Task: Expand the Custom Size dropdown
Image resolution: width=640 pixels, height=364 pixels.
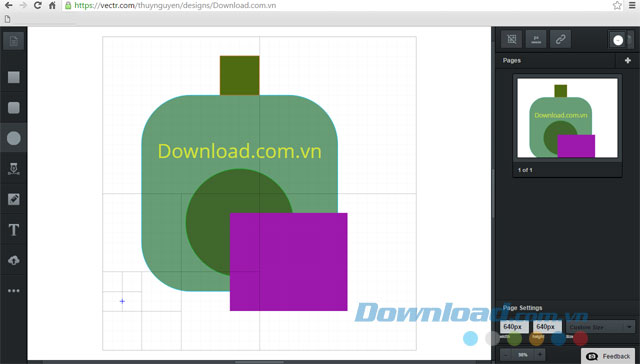Action: click(601, 327)
